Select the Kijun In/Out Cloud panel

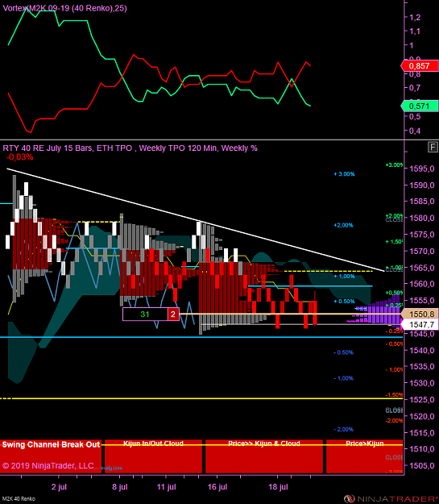[153, 456]
